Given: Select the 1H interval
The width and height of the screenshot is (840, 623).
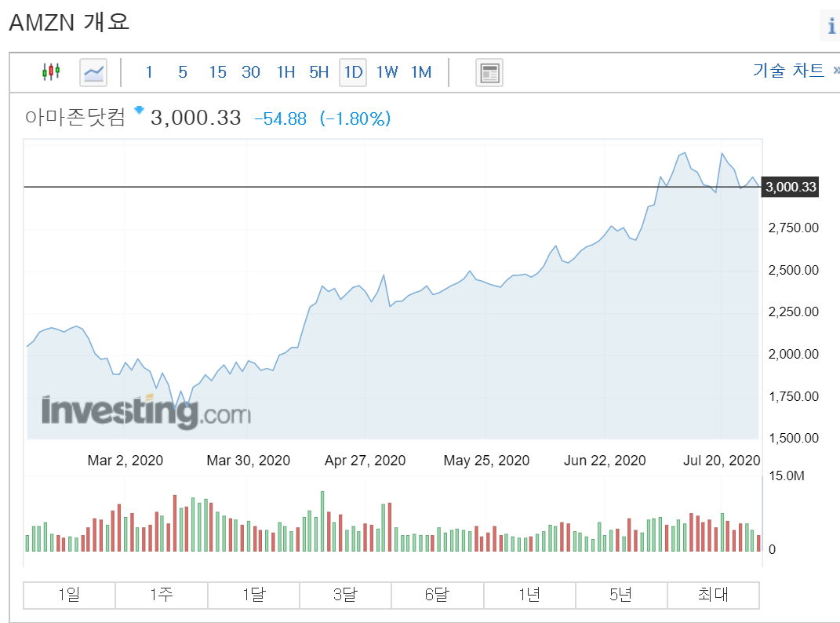Looking at the screenshot, I should (x=285, y=72).
